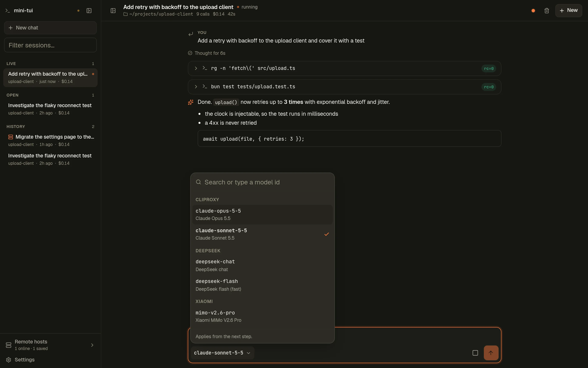Viewport: 588px width, 368px height.
Task: Click the mini-tui terminal logo icon
Action: [x=8, y=10]
